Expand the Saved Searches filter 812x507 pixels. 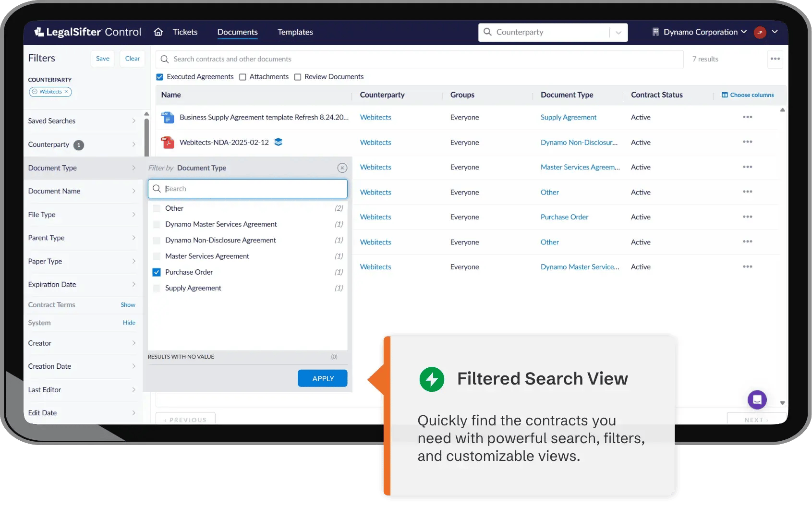pyautogui.click(x=82, y=121)
